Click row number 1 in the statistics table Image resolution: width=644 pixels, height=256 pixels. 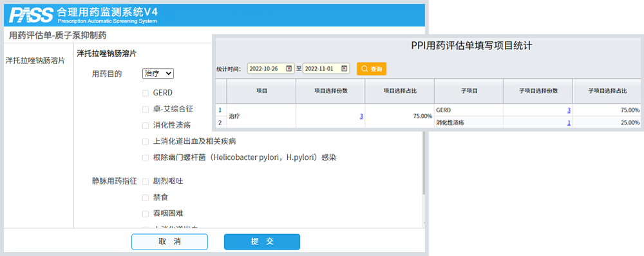(220, 110)
